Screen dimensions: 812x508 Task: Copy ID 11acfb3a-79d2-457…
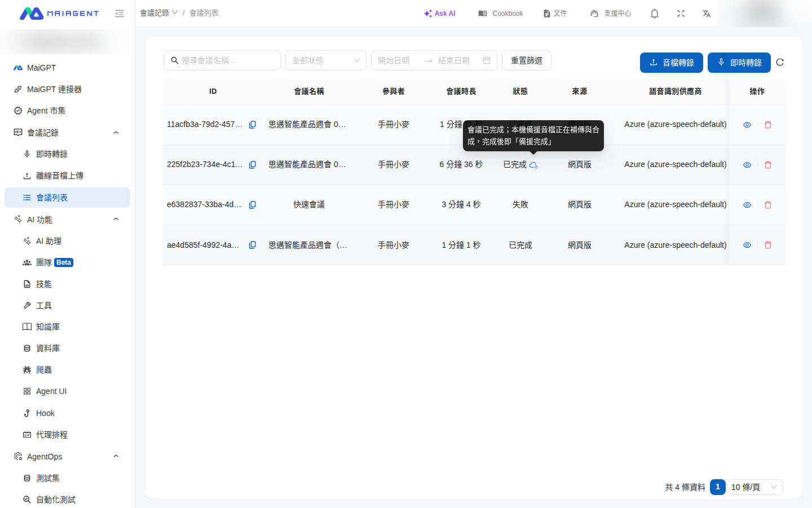click(253, 125)
